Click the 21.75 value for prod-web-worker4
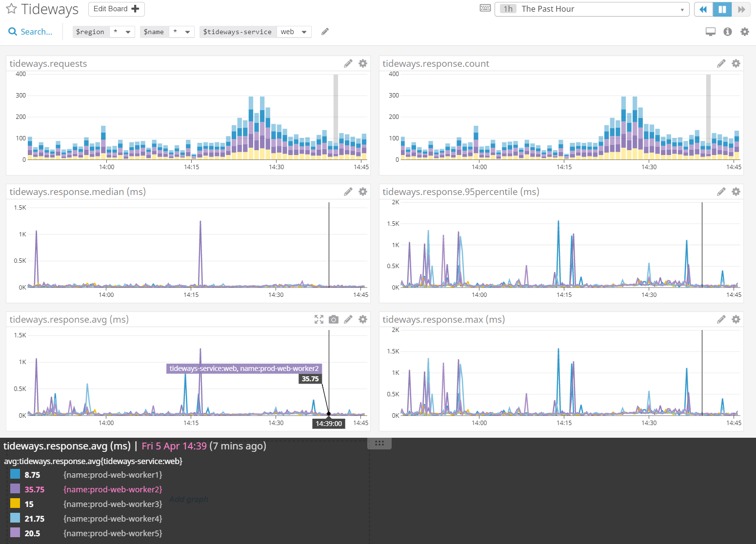756x544 pixels. click(35, 519)
